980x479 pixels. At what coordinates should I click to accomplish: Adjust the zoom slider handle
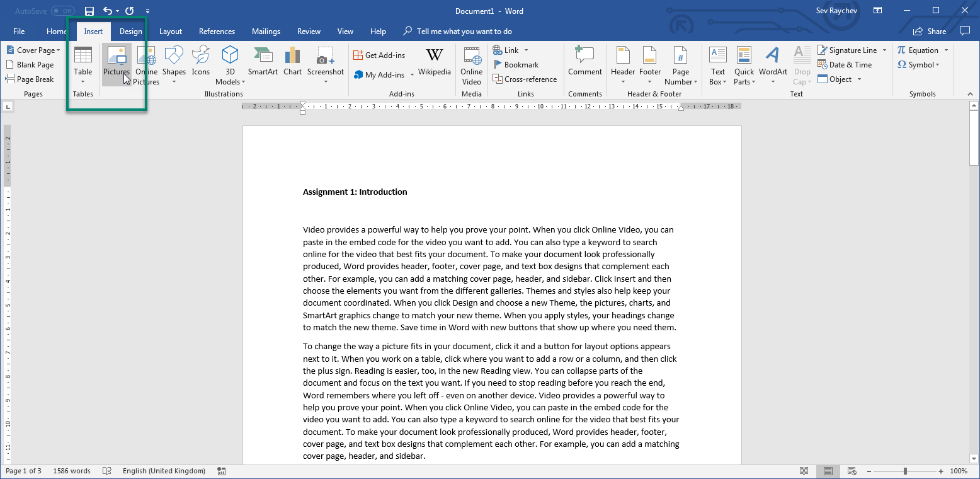[x=905, y=471]
